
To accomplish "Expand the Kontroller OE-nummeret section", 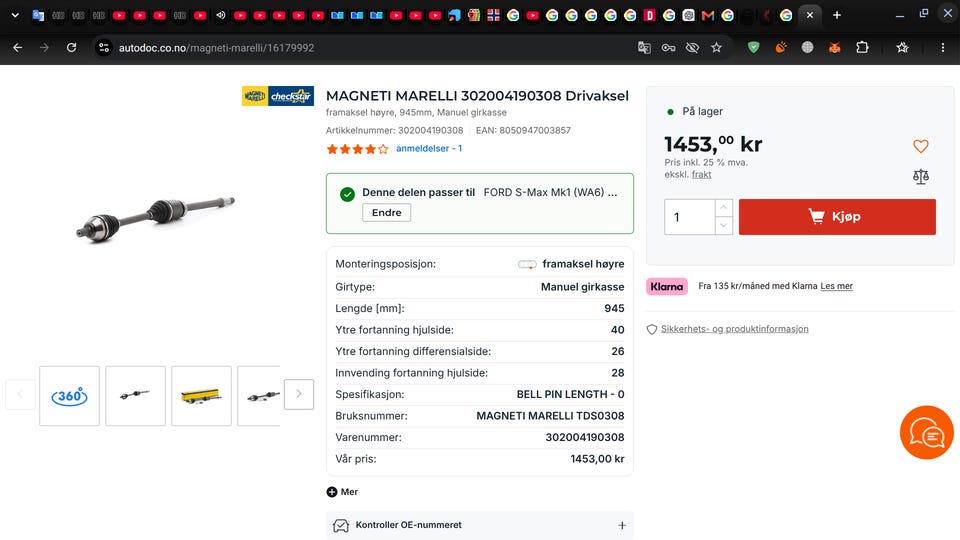I will 480,525.
